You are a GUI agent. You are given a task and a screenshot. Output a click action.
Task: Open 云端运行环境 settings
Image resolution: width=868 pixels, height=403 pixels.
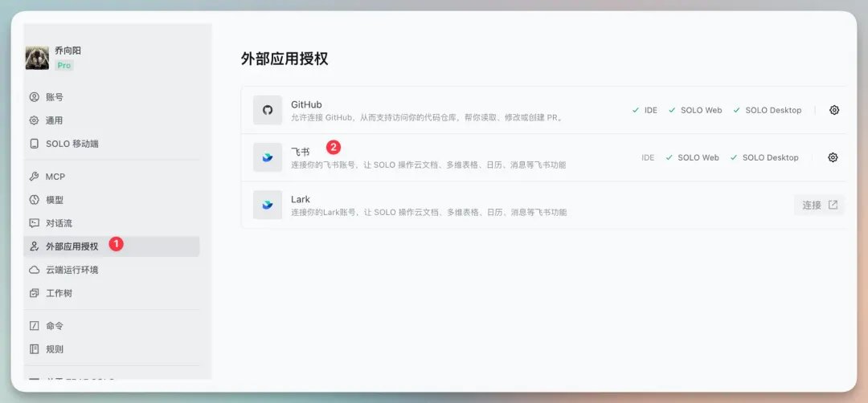pos(111,270)
